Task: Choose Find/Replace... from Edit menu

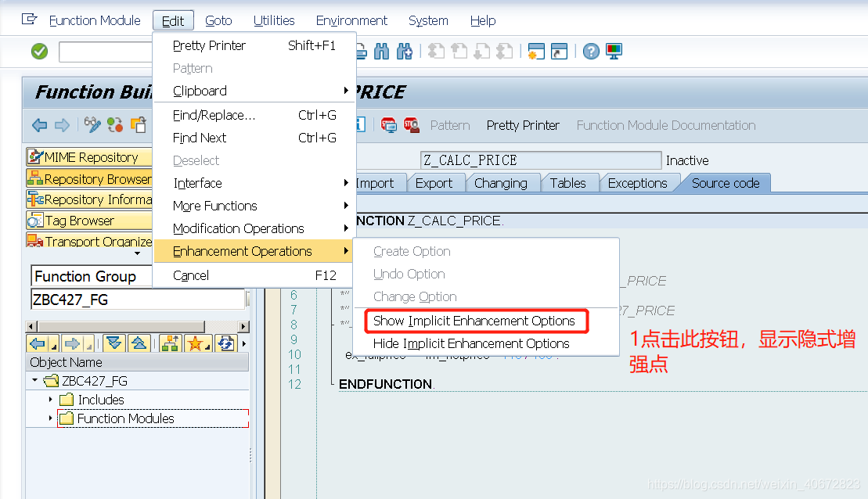Action: tap(254, 115)
